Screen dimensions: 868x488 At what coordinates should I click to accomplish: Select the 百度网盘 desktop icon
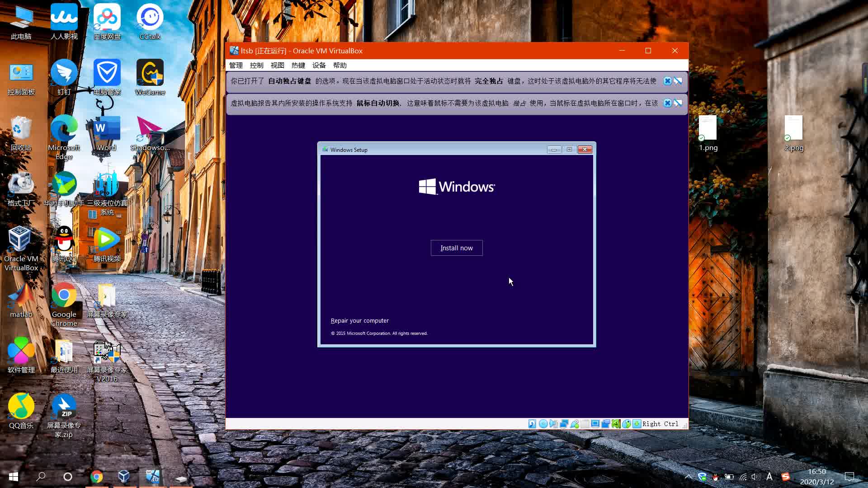coord(107,22)
